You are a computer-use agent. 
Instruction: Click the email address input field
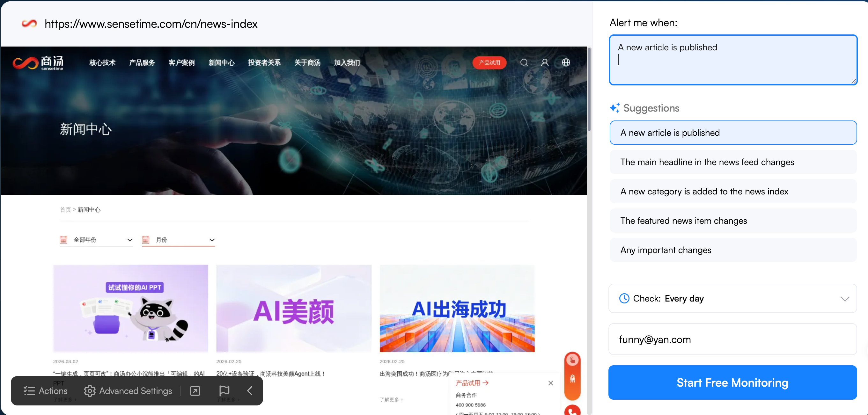pos(732,339)
